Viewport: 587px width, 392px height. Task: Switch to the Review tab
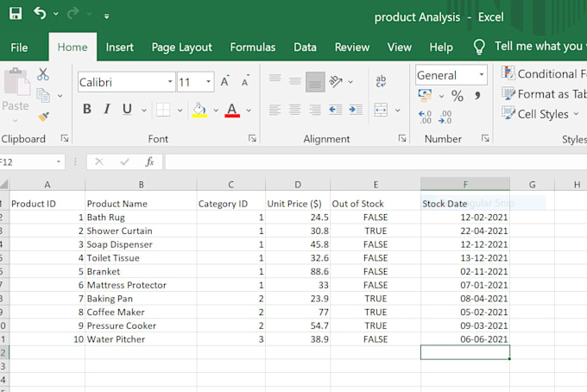pos(352,47)
